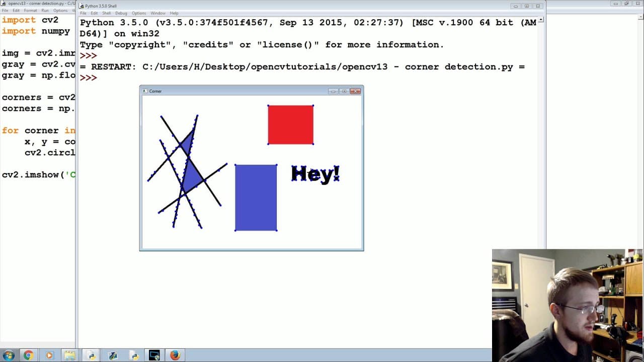Viewport: 644px width, 362px height.
Task: Open File Explorer from the taskbar
Action: click(70, 355)
